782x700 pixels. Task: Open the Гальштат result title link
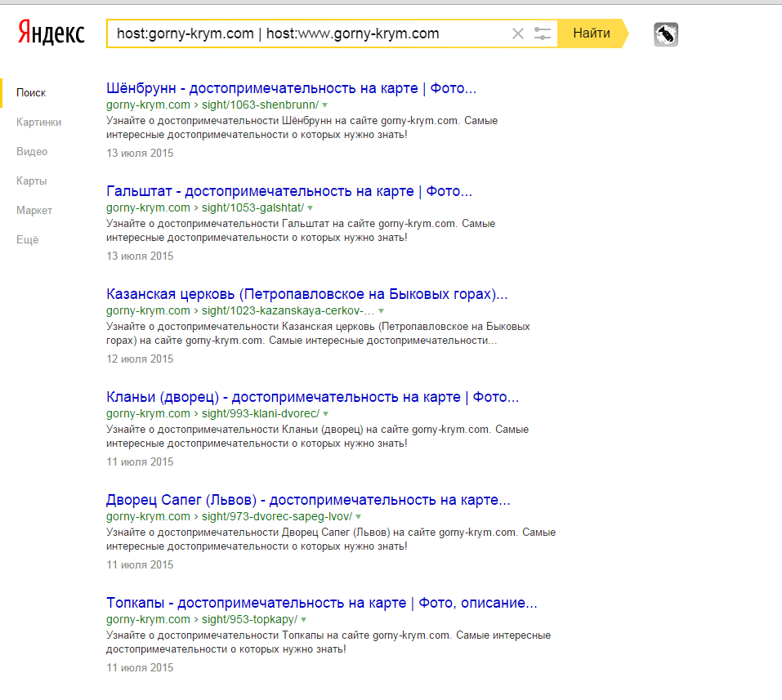pos(289,191)
